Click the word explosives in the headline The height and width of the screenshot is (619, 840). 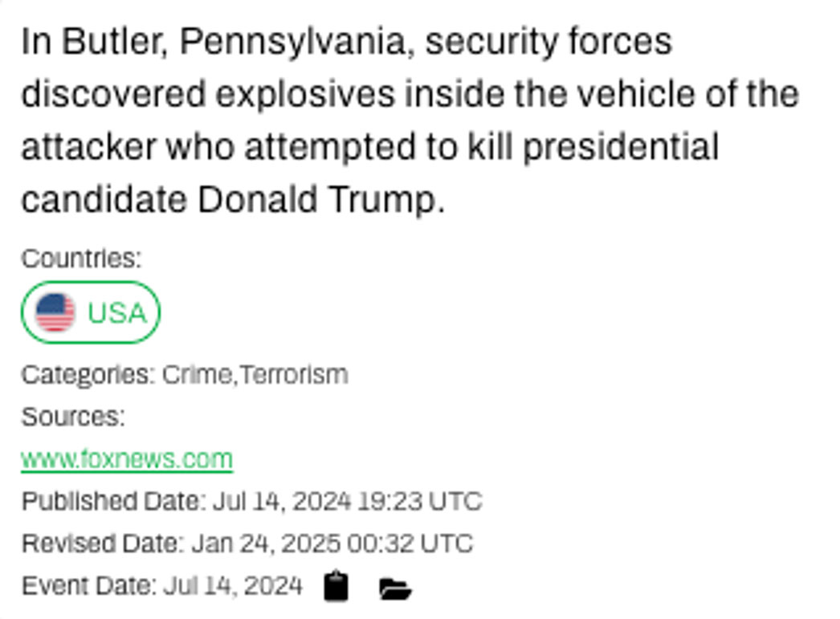tap(305, 95)
